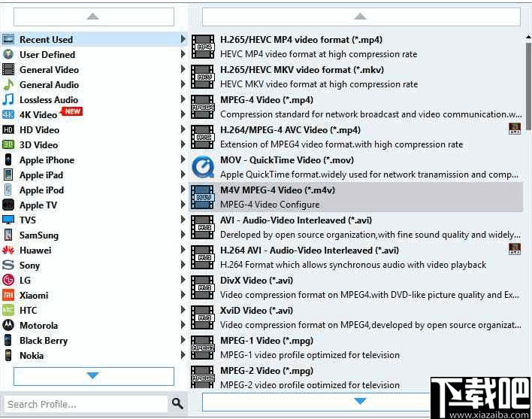
Task: Select the General Audio note icon
Action: (8, 84)
